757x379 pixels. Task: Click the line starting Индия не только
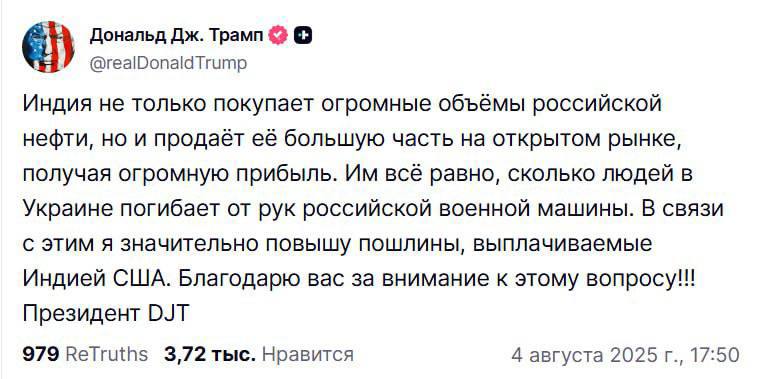(342, 104)
